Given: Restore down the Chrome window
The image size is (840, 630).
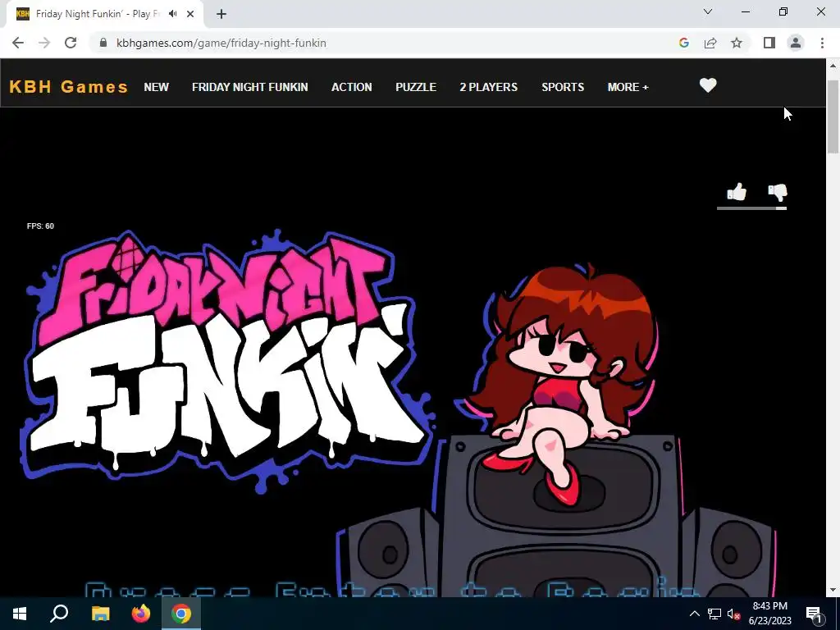Looking at the screenshot, I should [x=783, y=11].
